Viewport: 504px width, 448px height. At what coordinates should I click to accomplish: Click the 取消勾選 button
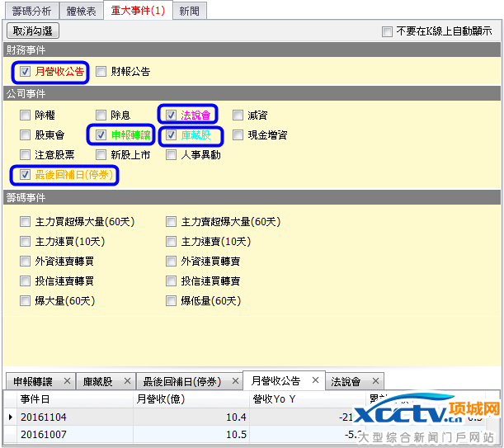pyautogui.click(x=33, y=31)
